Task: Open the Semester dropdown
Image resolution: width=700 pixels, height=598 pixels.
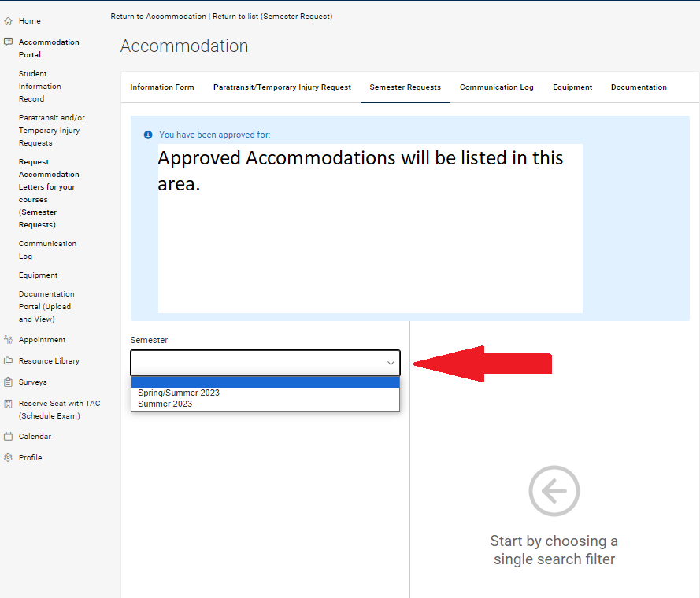Action: click(265, 363)
